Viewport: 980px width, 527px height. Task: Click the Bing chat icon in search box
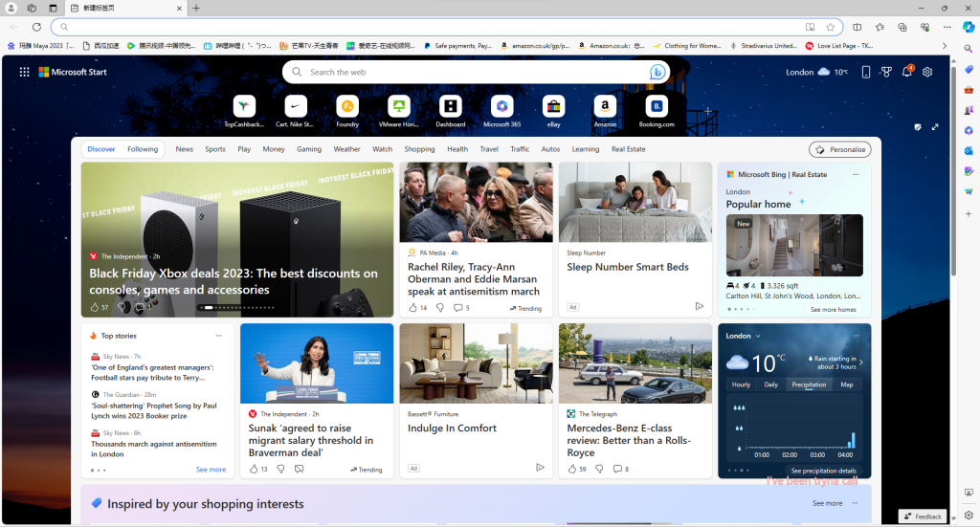pos(657,72)
